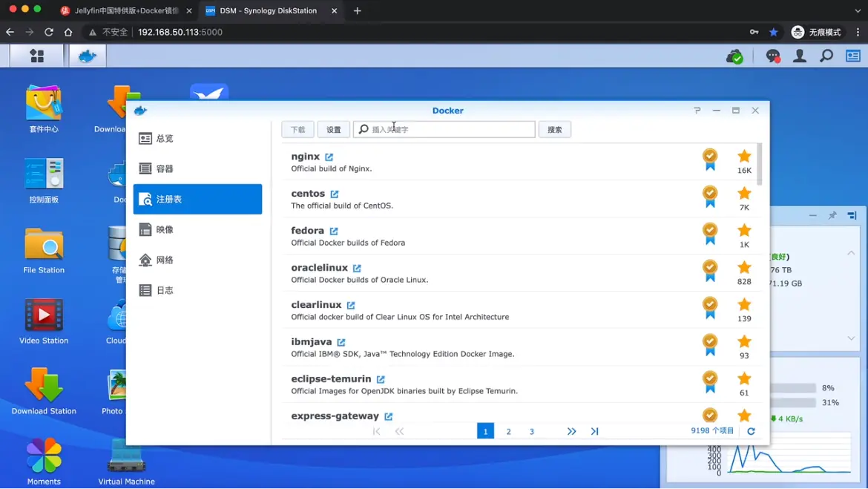Click the Docker whale taskbar icon
The image size is (868, 489).
coord(88,56)
